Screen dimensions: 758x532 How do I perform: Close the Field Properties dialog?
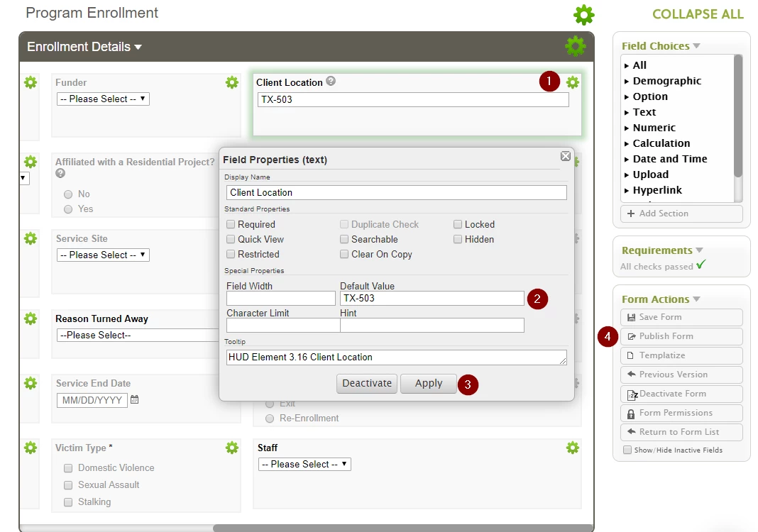pos(566,156)
